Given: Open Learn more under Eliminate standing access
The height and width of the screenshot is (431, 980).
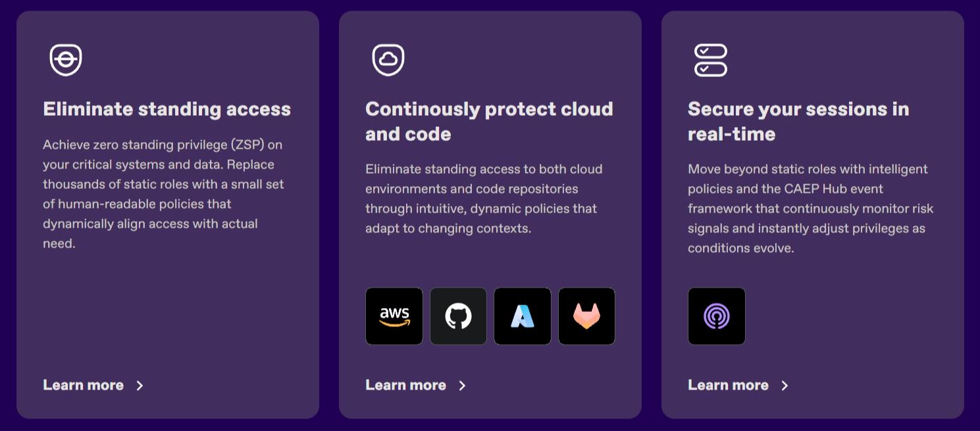Looking at the screenshot, I should pos(84,385).
